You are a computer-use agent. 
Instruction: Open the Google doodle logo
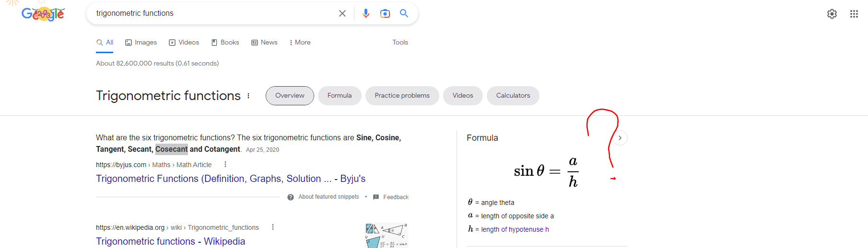click(x=43, y=13)
